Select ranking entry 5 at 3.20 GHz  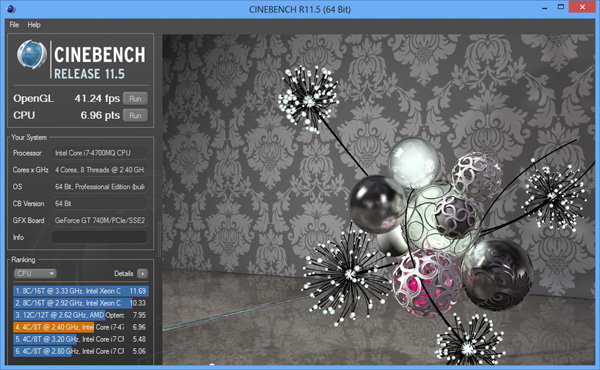(81, 339)
